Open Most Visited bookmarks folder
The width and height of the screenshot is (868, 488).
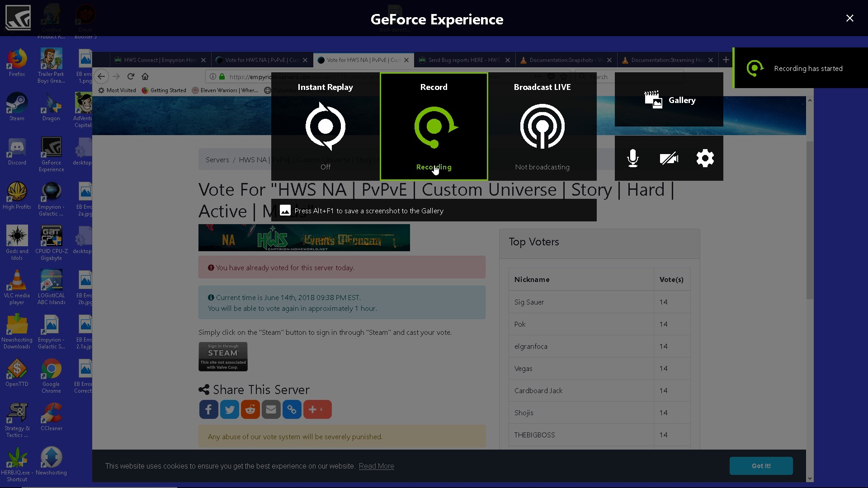(x=117, y=90)
